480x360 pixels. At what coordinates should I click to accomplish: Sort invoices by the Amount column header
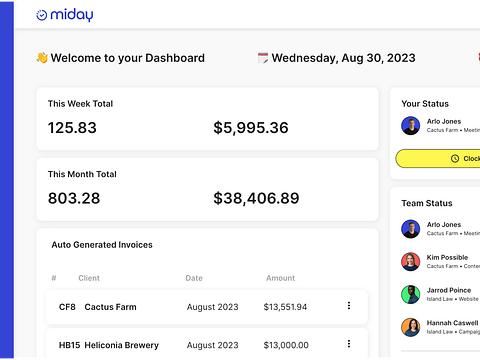[280, 278]
